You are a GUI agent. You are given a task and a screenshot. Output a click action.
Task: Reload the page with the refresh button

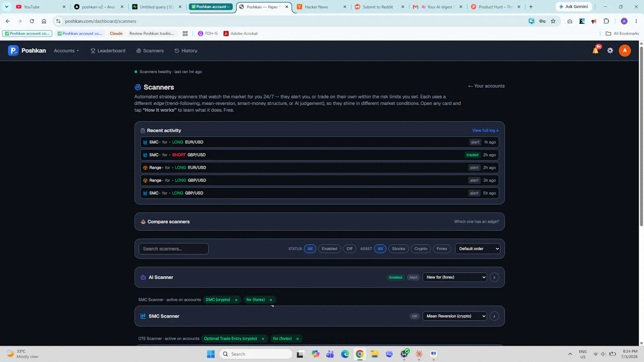(x=32, y=21)
